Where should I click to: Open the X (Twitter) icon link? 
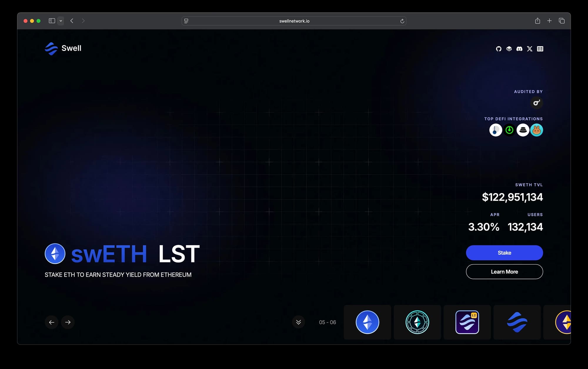(x=530, y=49)
